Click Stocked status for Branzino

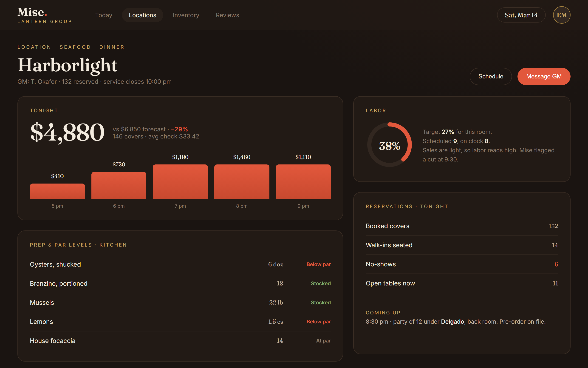321,283
